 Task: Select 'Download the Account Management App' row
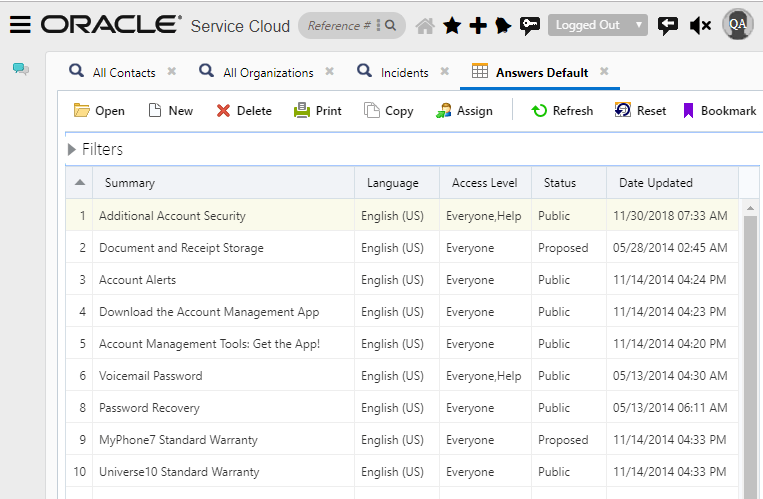(402, 312)
